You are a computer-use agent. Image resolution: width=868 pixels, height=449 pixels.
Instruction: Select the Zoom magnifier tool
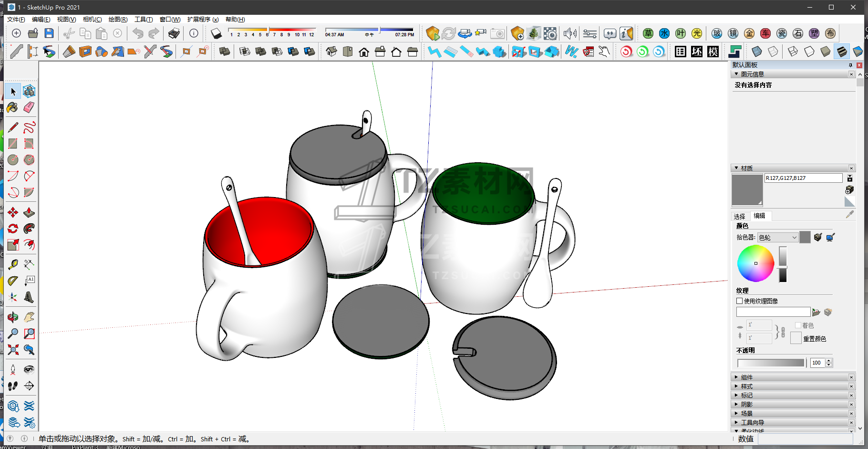tap(13, 334)
